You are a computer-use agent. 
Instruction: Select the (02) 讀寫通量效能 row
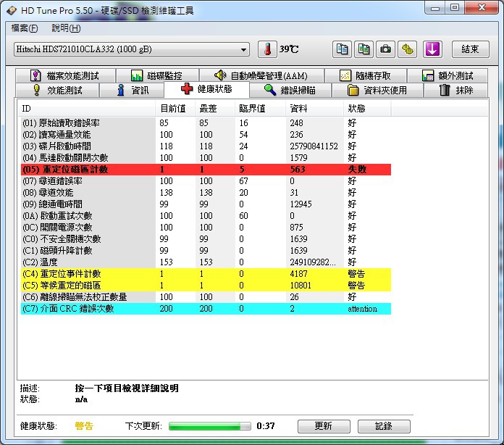coord(206,135)
